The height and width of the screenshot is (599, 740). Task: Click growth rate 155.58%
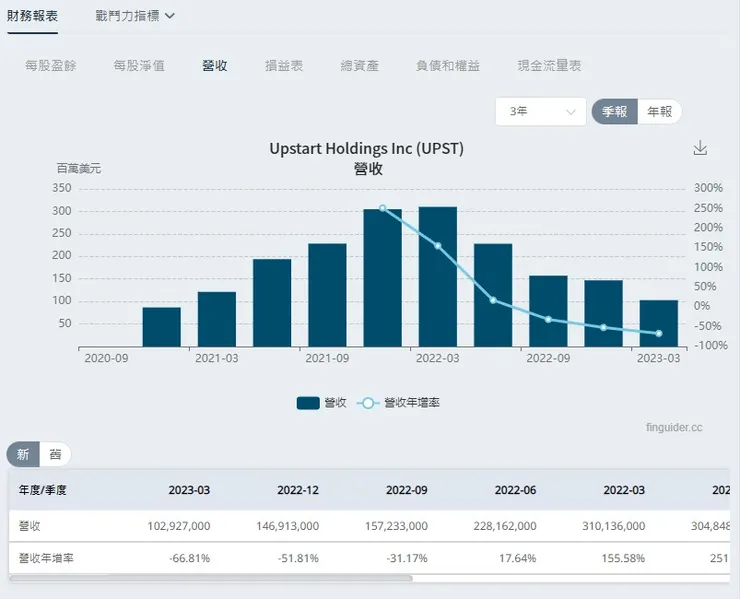[623, 558]
